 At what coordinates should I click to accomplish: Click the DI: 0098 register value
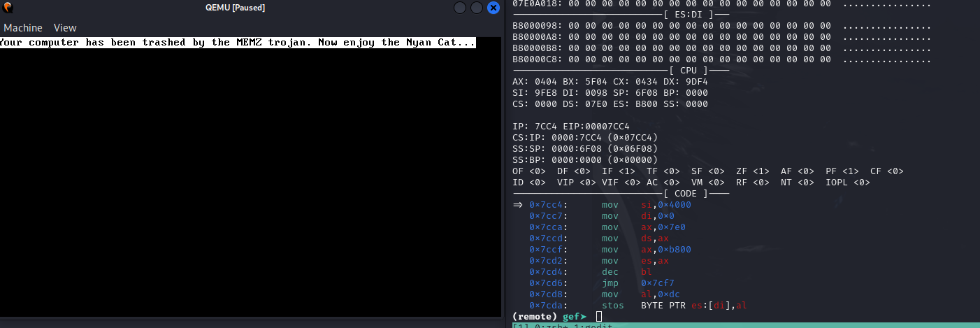point(585,93)
